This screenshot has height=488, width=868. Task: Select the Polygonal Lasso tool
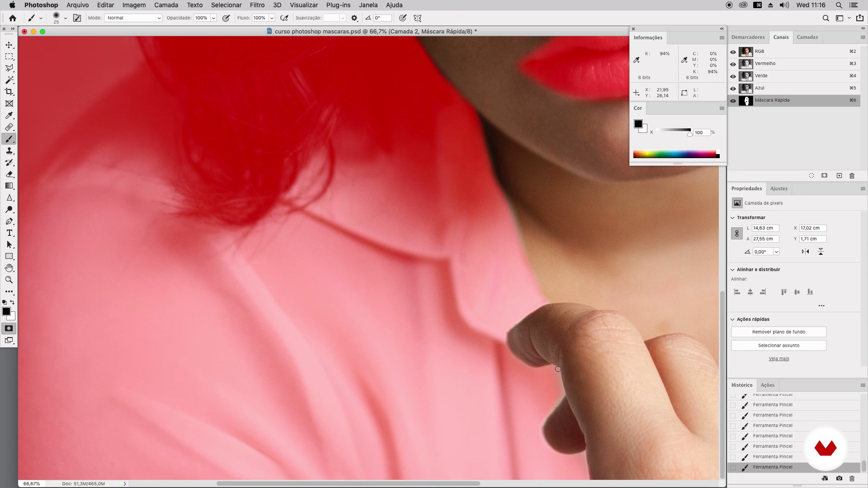9,68
